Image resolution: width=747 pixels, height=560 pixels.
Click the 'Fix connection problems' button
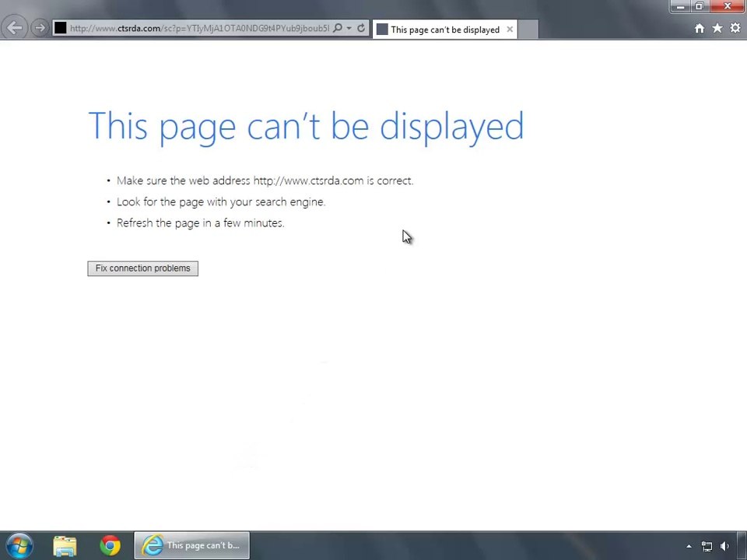point(143,268)
